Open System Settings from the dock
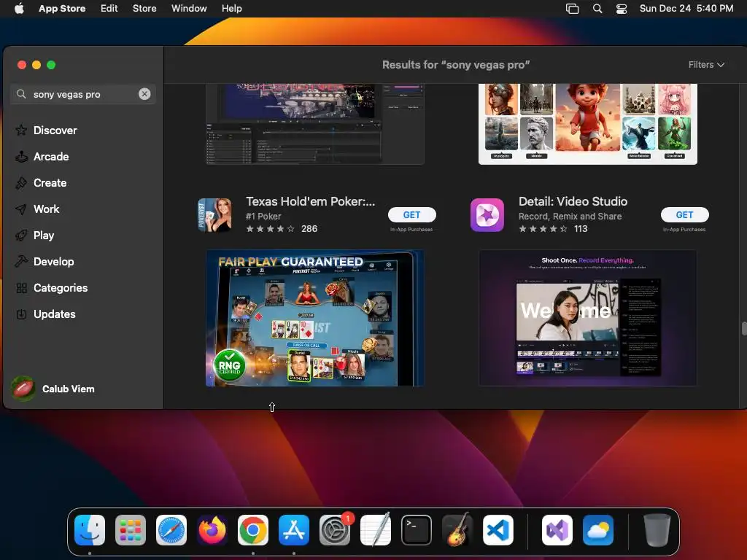Screen dimensions: 747x560 pos(335,530)
